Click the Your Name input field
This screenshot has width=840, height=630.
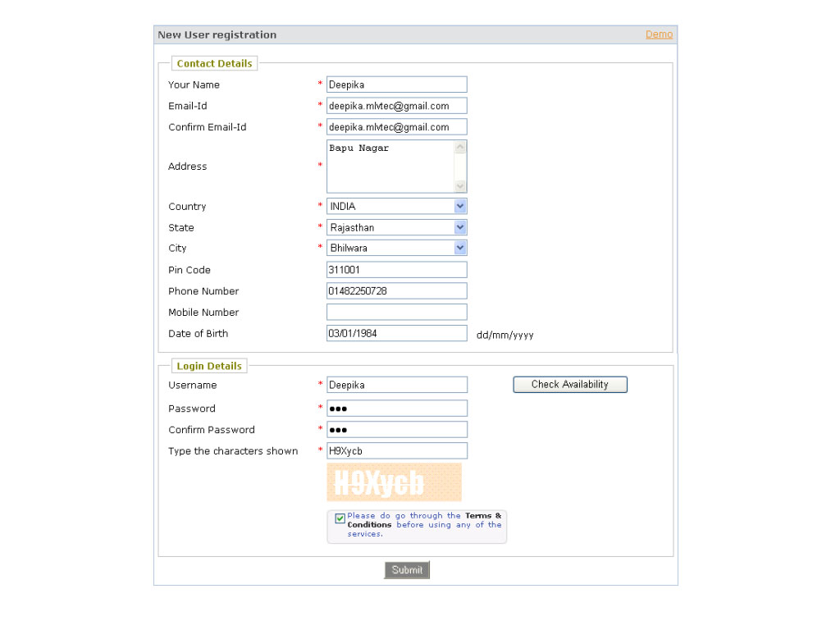[x=396, y=84]
